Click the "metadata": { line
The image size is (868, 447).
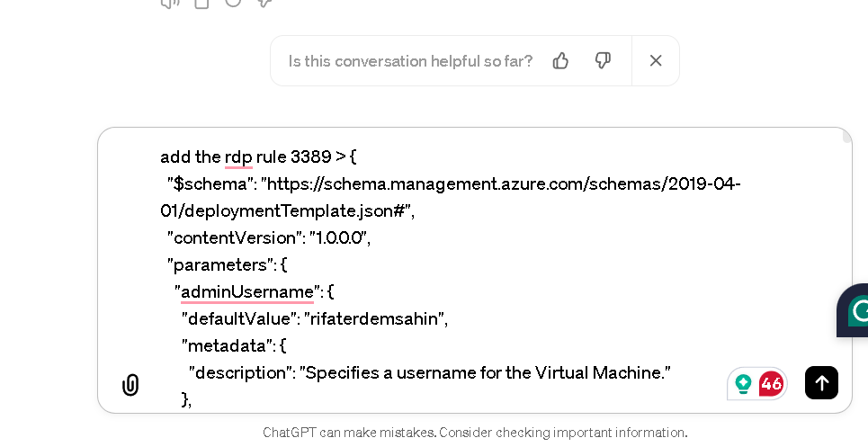click(x=234, y=345)
